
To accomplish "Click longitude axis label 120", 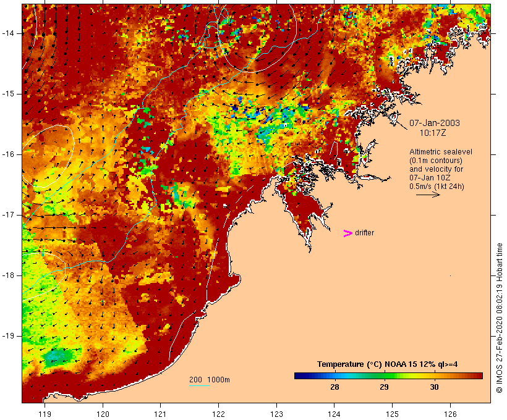I will click(103, 414).
